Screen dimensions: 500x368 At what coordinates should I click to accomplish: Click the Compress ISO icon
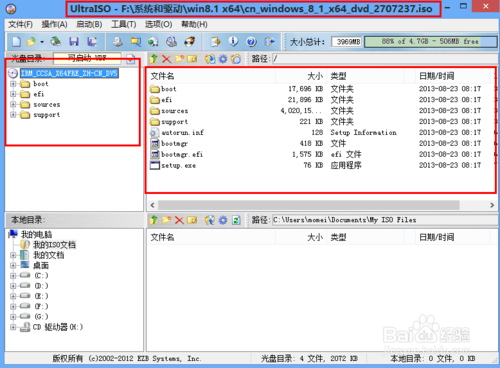(153, 42)
